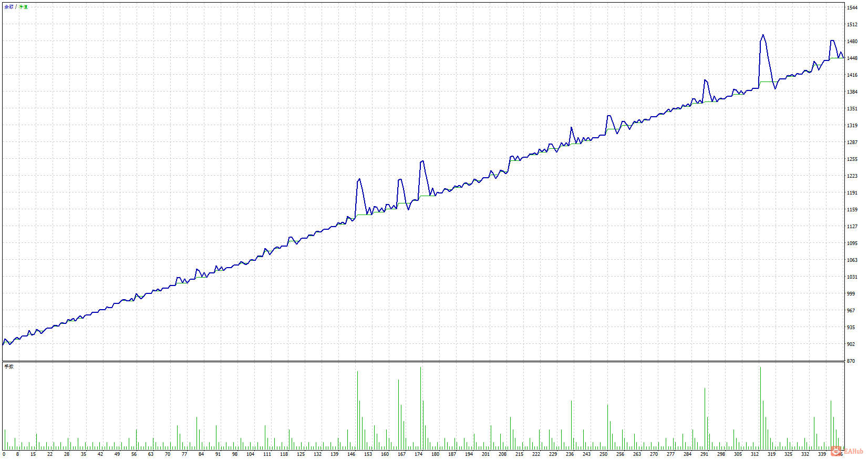
Task: Click the balance curve peak above trade 312
Action: click(763, 35)
